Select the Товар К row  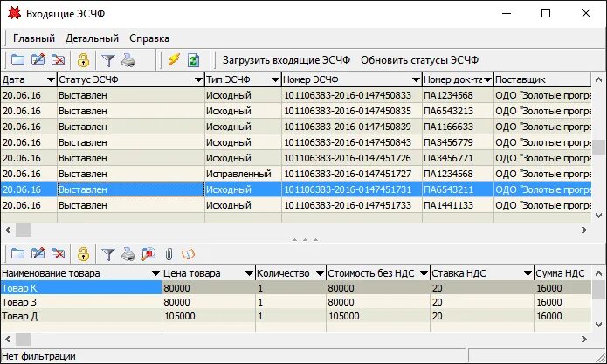click(296, 288)
